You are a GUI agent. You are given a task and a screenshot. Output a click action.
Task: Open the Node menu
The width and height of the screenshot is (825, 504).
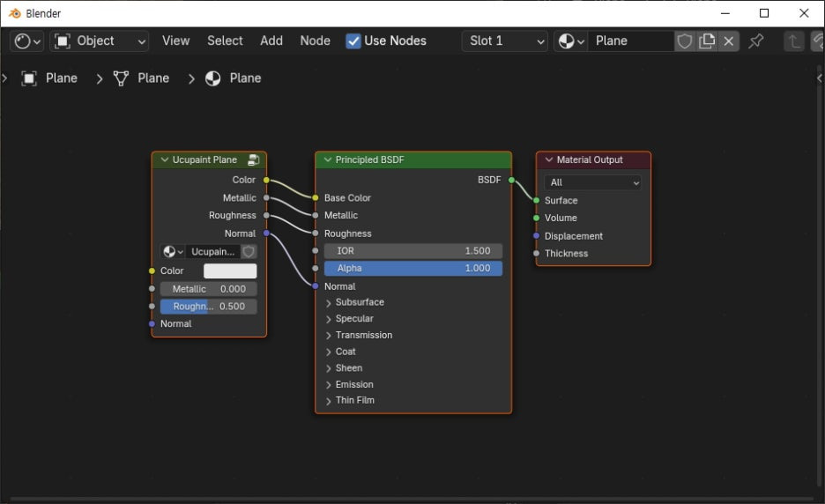pos(316,41)
